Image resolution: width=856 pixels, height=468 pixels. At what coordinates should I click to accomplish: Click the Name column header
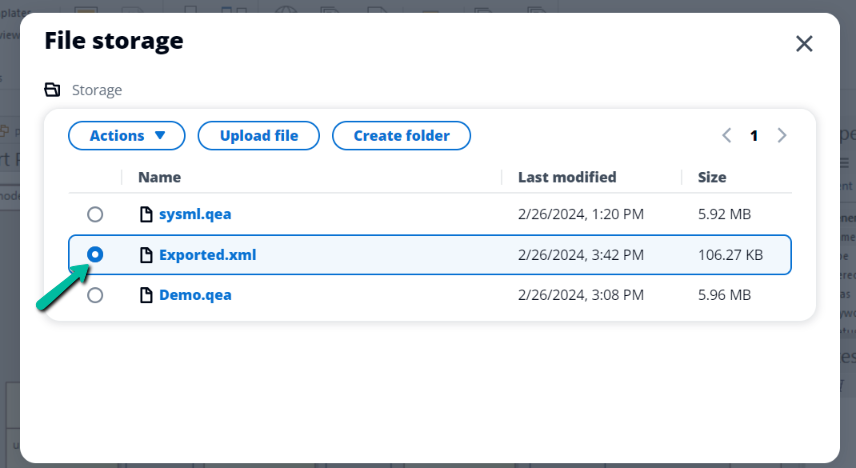click(x=159, y=177)
